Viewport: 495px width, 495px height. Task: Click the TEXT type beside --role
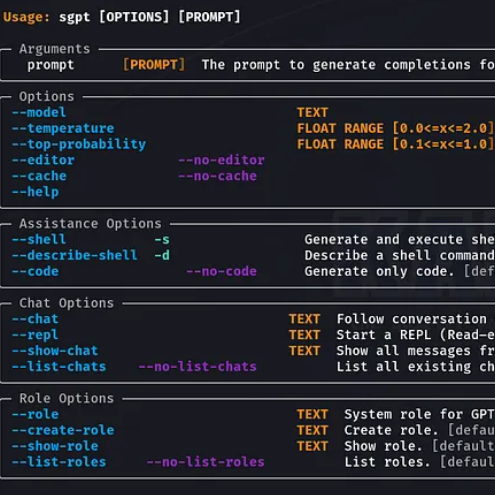click(x=313, y=414)
